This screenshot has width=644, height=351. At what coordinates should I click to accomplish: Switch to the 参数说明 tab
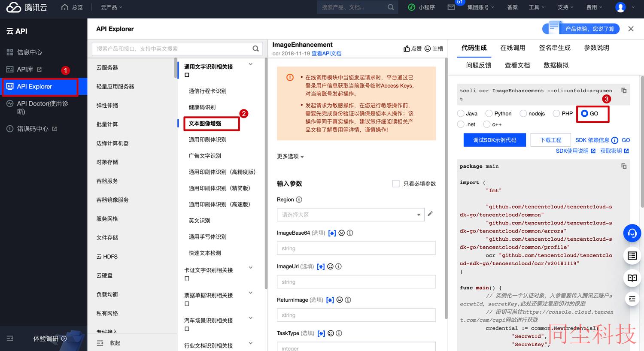tap(596, 48)
